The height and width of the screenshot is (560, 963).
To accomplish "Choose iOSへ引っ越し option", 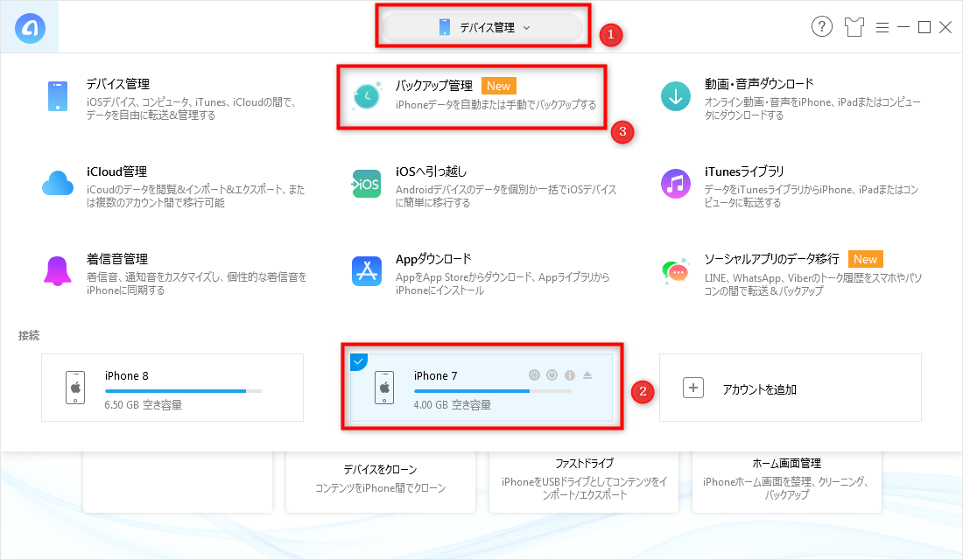I will tap(485, 185).
